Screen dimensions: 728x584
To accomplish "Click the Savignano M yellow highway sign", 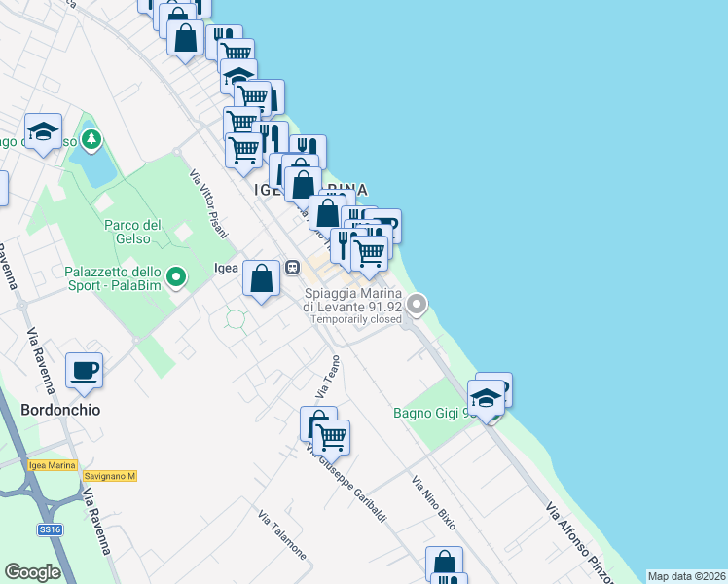I will tap(110, 476).
